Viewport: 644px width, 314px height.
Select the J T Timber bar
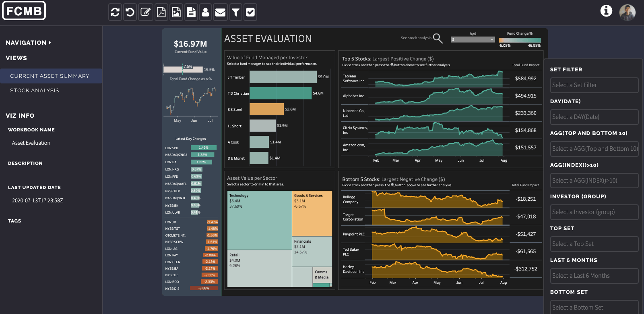pyautogui.click(x=283, y=77)
